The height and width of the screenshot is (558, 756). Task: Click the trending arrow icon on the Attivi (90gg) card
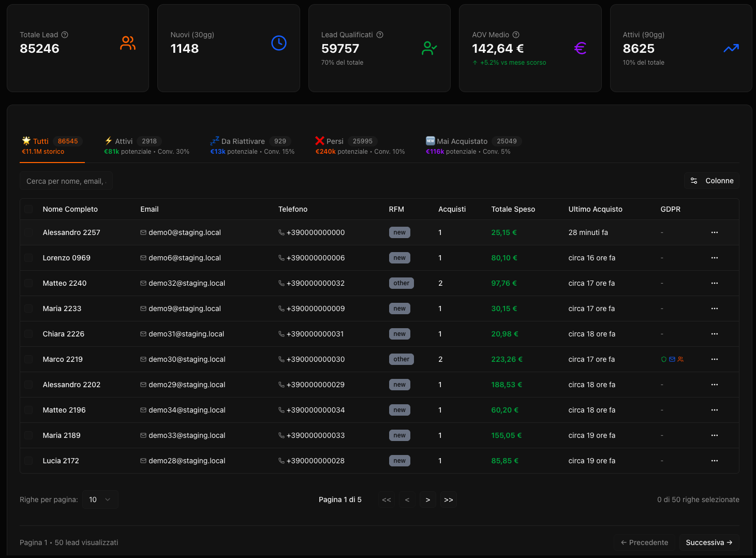(x=731, y=48)
